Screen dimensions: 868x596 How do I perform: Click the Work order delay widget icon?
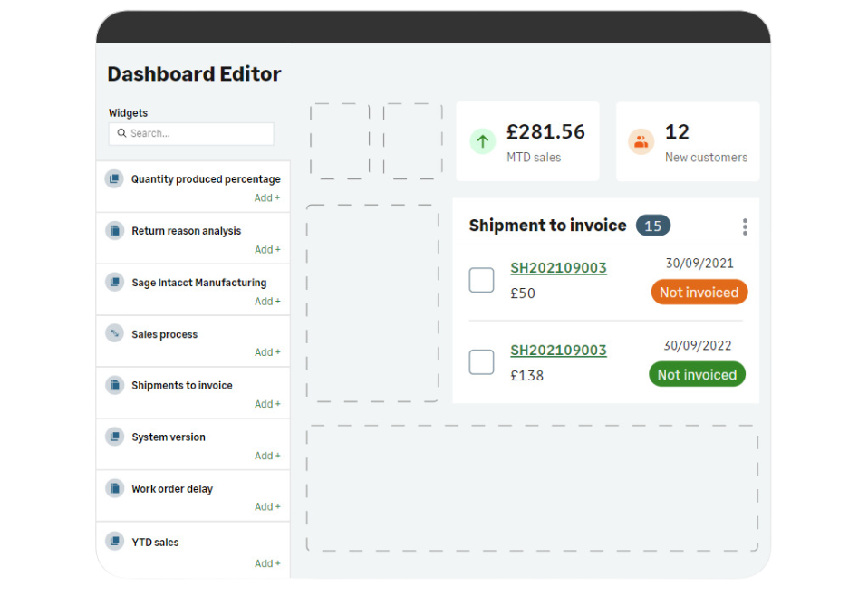point(114,488)
